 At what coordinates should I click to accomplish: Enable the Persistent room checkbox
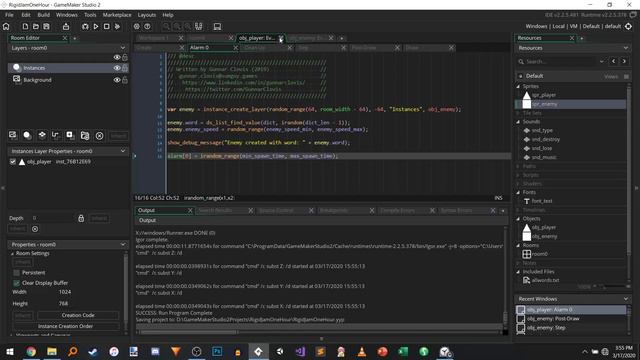click(x=16, y=273)
